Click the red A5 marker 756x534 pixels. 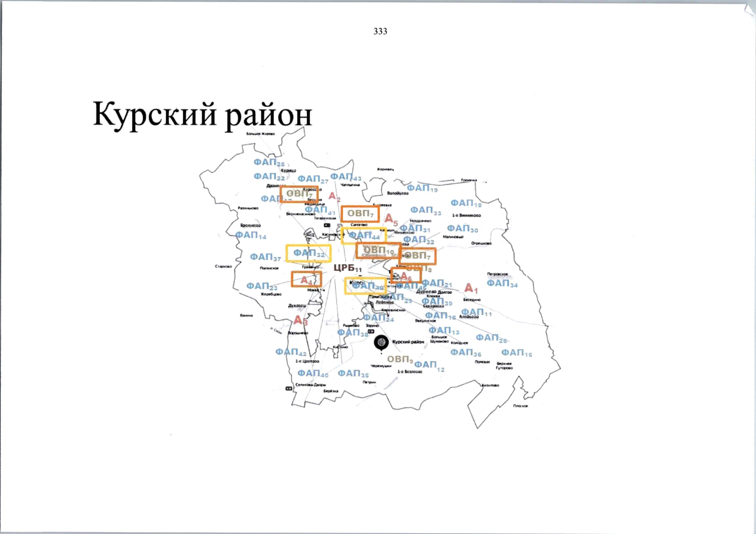[391, 219]
